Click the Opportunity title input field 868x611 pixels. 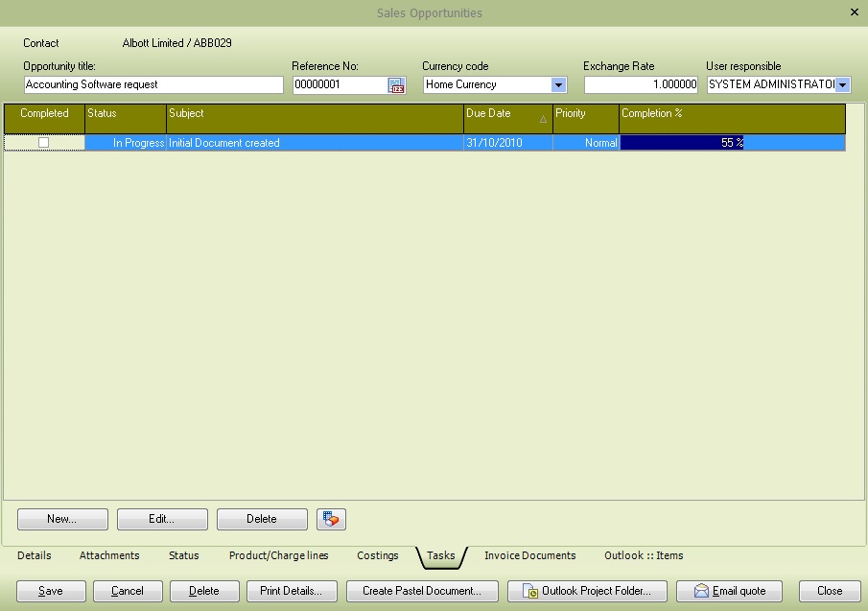click(152, 84)
